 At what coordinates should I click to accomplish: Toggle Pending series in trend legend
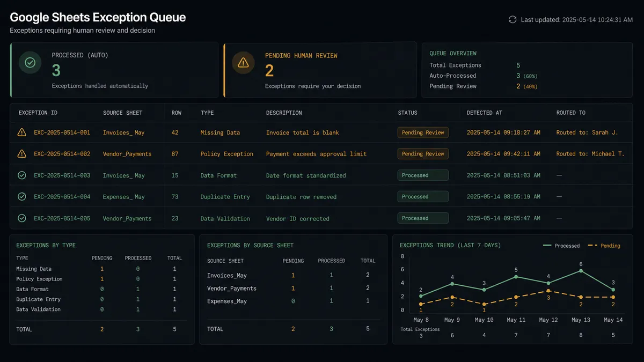(x=604, y=246)
